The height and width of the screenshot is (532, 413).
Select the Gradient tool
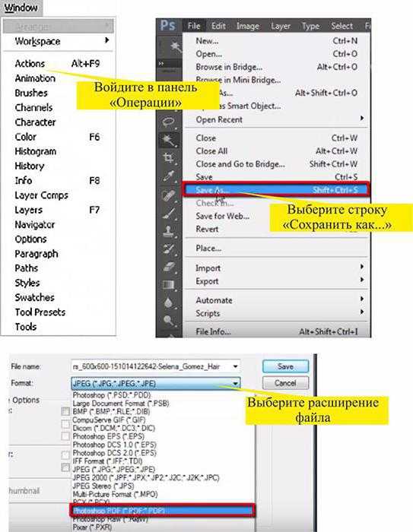(x=169, y=284)
